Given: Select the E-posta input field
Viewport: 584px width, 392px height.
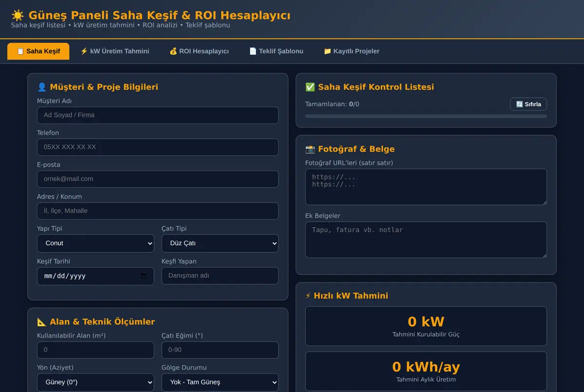Looking at the screenshot, I should pyautogui.click(x=158, y=179).
